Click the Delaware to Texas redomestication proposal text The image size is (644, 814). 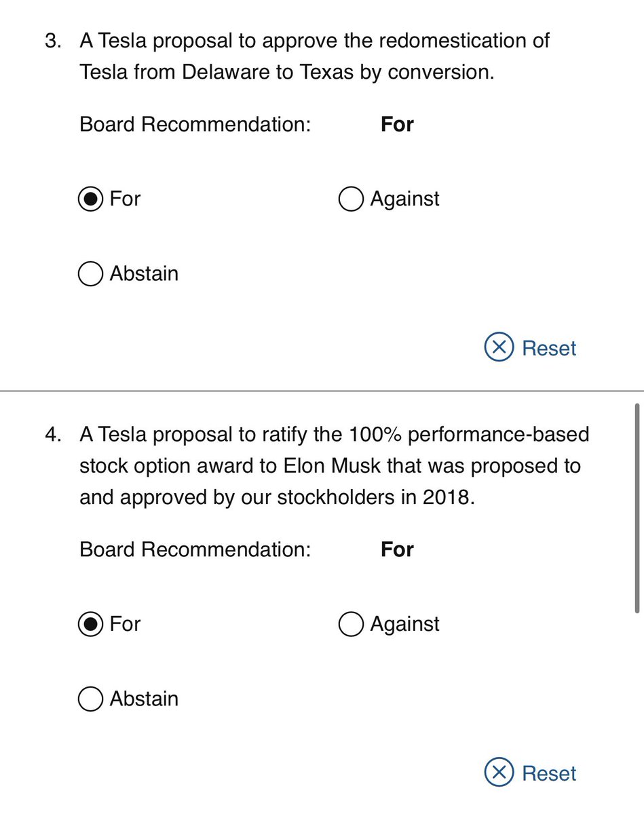(x=314, y=56)
